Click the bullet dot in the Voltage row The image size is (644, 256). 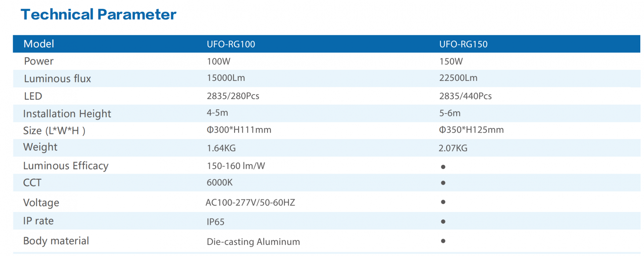(443, 202)
